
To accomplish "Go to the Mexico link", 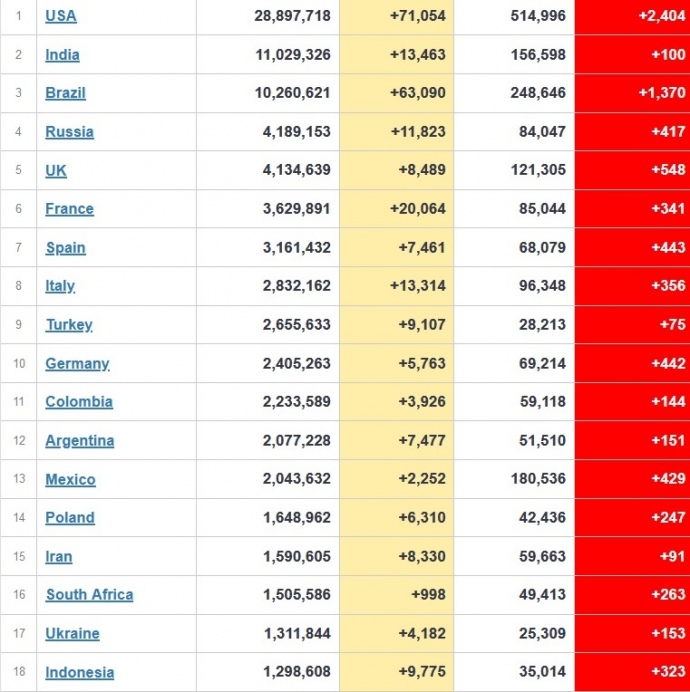I will (70, 479).
